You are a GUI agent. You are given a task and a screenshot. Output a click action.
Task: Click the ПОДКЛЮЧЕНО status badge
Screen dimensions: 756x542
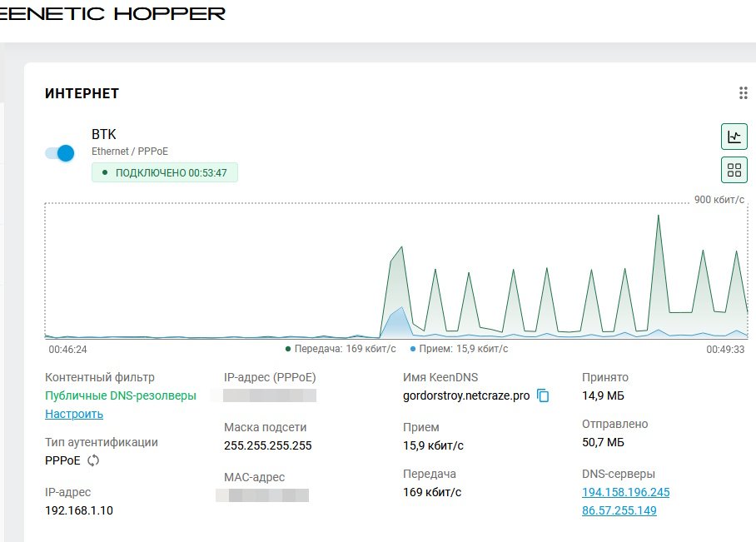[x=165, y=172]
